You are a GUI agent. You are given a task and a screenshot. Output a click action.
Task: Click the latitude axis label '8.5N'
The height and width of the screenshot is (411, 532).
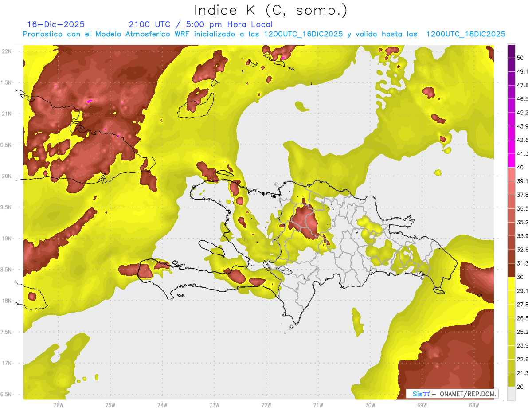tap(7, 270)
